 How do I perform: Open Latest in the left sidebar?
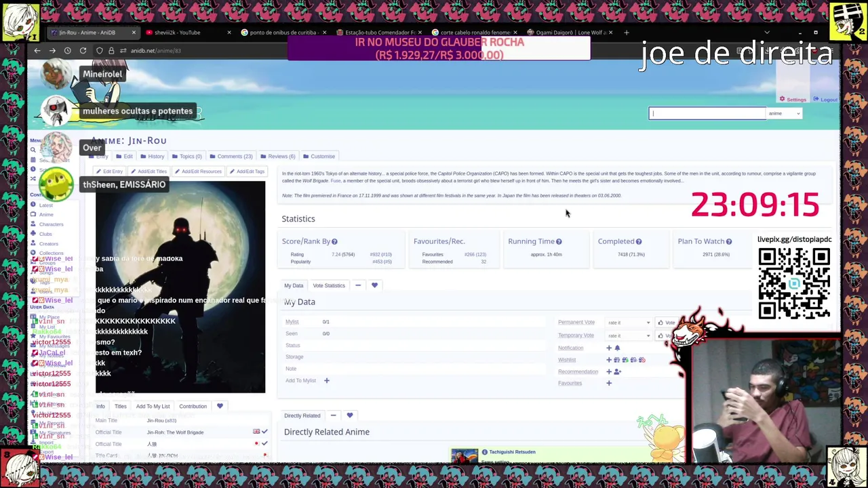pos(45,205)
